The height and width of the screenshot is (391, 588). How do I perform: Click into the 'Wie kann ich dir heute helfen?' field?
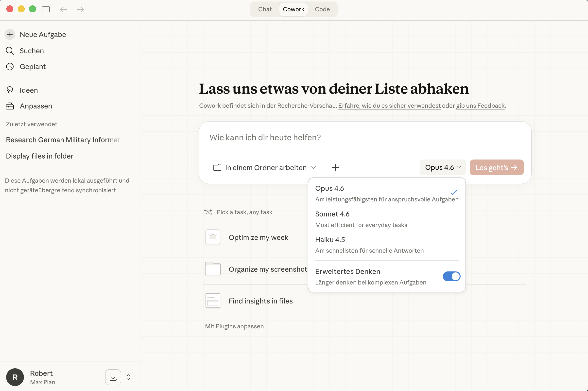[x=265, y=137]
